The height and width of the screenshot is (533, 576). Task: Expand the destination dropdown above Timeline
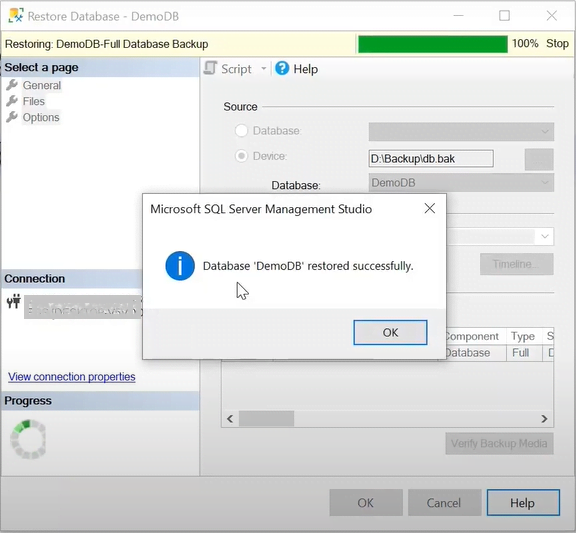tap(544, 236)
